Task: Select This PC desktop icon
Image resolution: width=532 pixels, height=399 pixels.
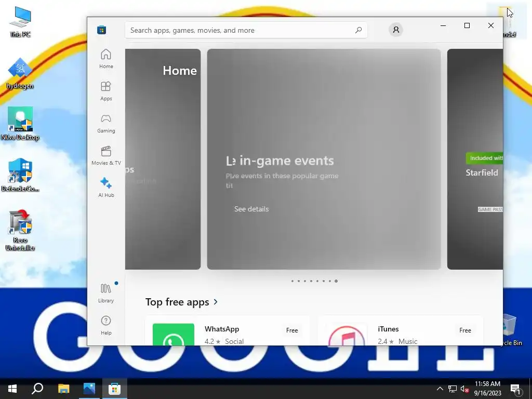Action: pos(20,22)
